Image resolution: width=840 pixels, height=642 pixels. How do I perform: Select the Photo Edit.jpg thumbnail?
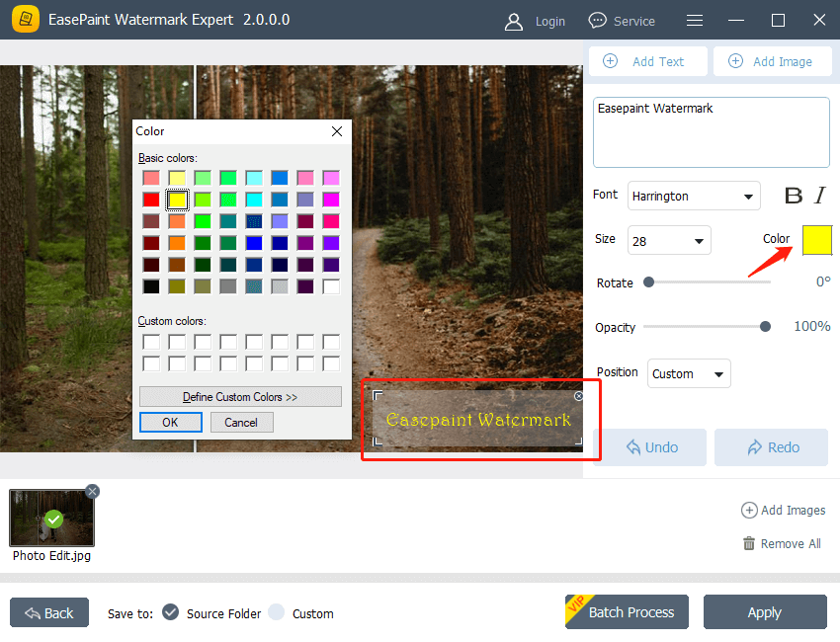click(x=51, y=517)
